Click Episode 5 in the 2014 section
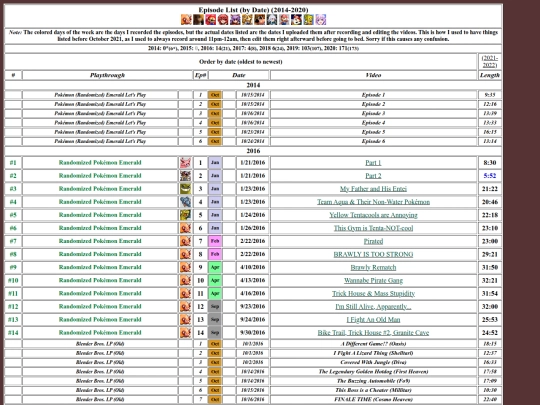This screenshot has height=405, width=540. [373, 132]
